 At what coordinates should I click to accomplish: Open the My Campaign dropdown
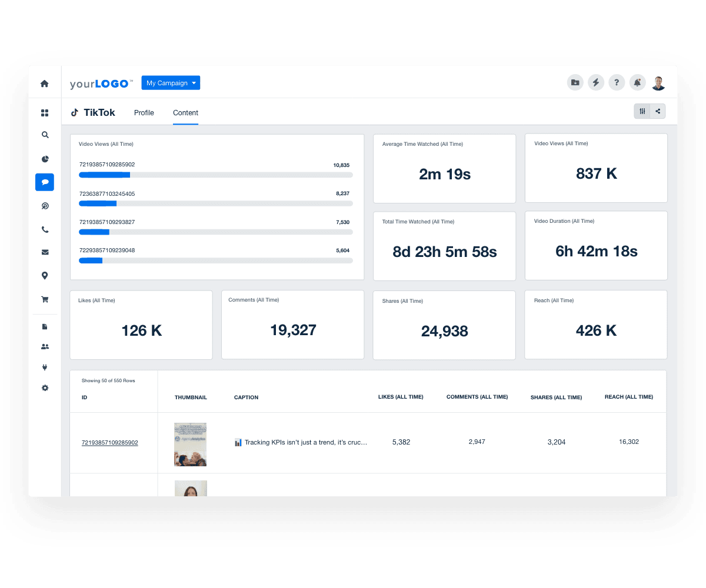pyautogui.click(x=171, y=82)
